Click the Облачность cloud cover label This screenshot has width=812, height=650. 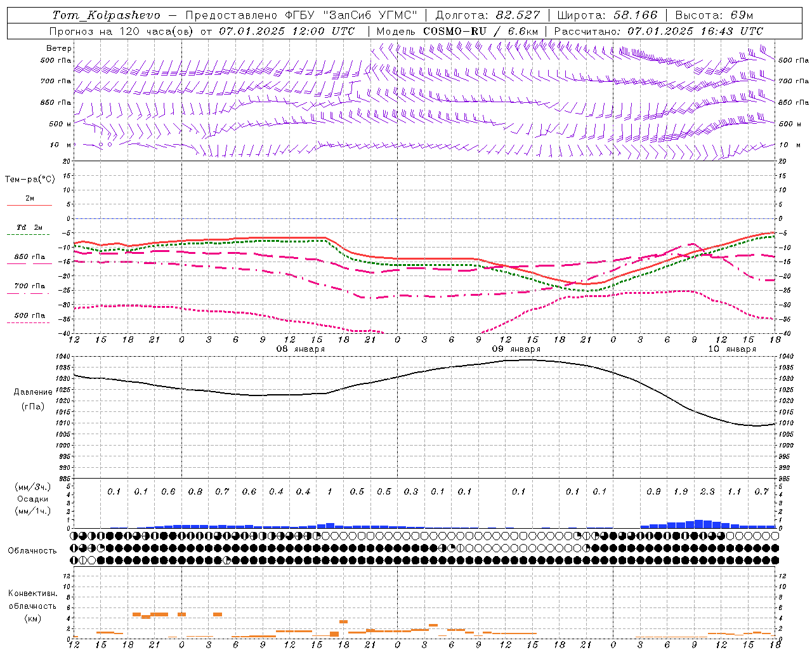[32, 551]
